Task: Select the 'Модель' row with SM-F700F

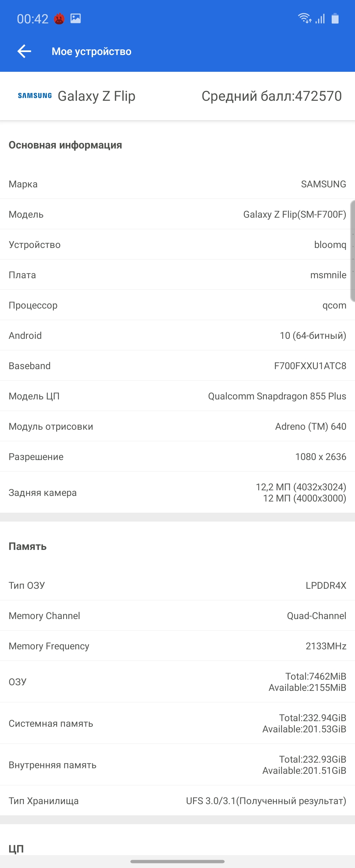Action: [x=177, y=214]
